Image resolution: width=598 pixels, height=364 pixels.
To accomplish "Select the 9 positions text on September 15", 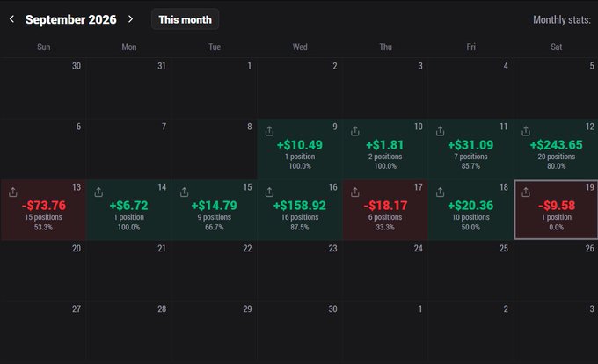I will click(x=215, y=217).
